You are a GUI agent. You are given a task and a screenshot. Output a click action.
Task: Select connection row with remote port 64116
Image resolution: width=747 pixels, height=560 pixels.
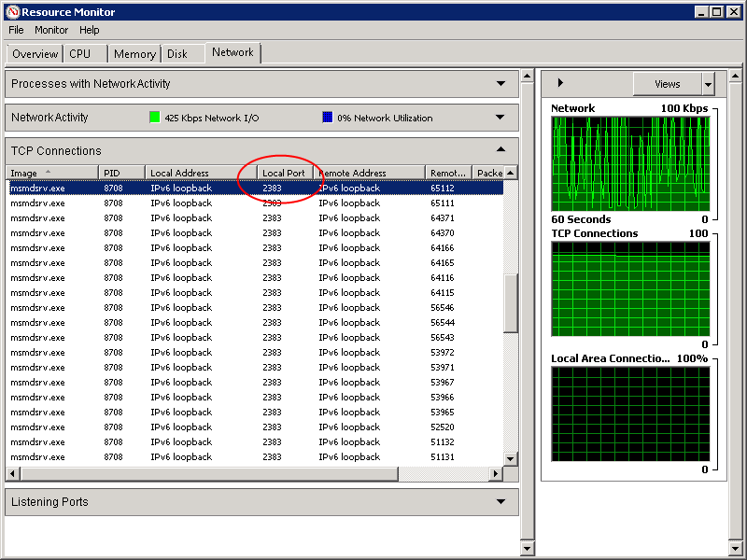[x=256, y=277]
